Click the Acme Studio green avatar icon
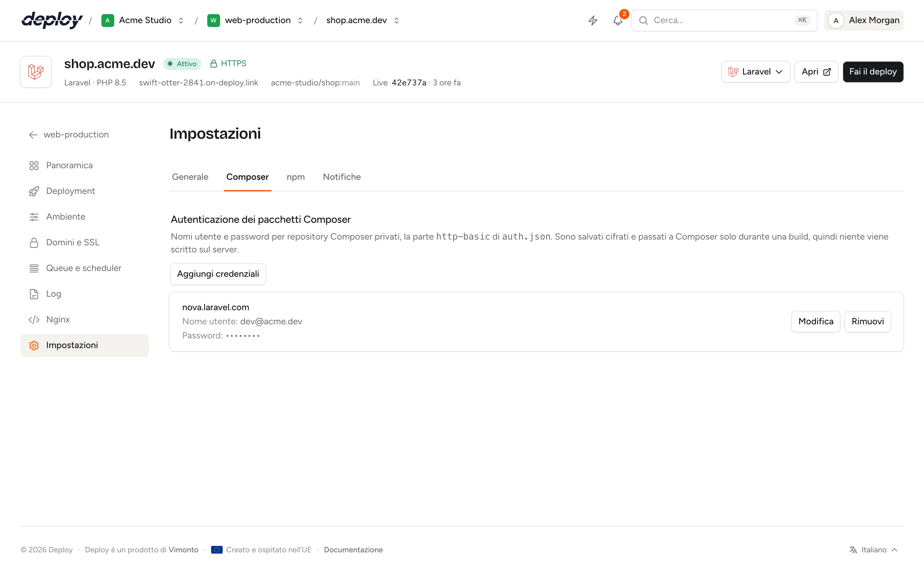The image size is (924, 578). (x=108, y=20)
